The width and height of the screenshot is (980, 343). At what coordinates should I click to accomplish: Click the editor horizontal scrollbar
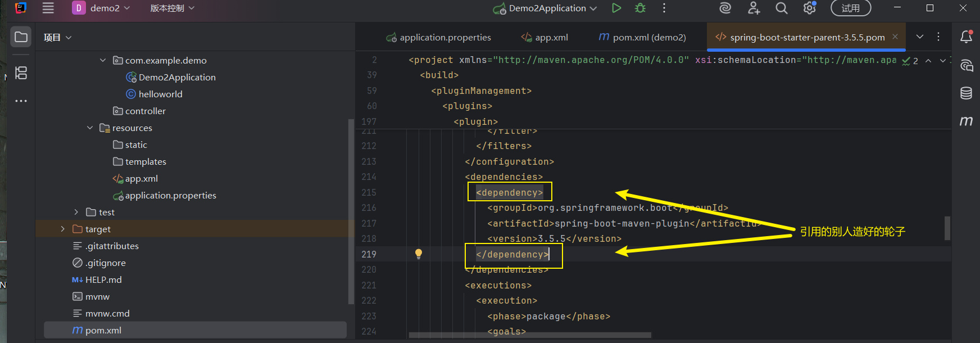tap(529, 335)
